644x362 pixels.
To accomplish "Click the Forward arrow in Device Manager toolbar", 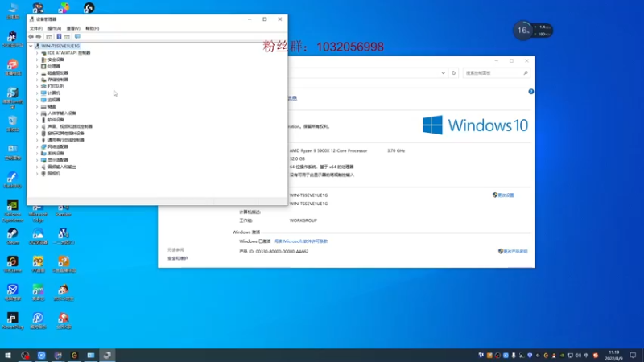I will pyautogui.click(x=39, y=36).
